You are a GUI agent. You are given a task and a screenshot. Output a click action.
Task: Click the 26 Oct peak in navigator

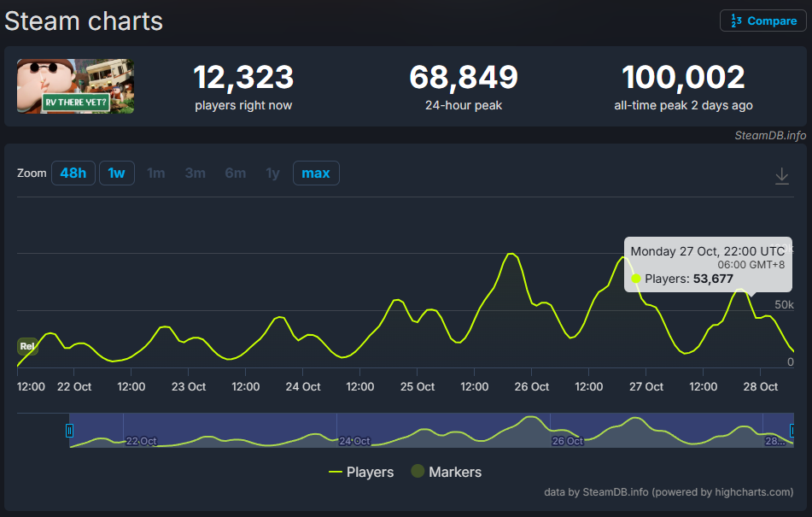click(532, 418)
